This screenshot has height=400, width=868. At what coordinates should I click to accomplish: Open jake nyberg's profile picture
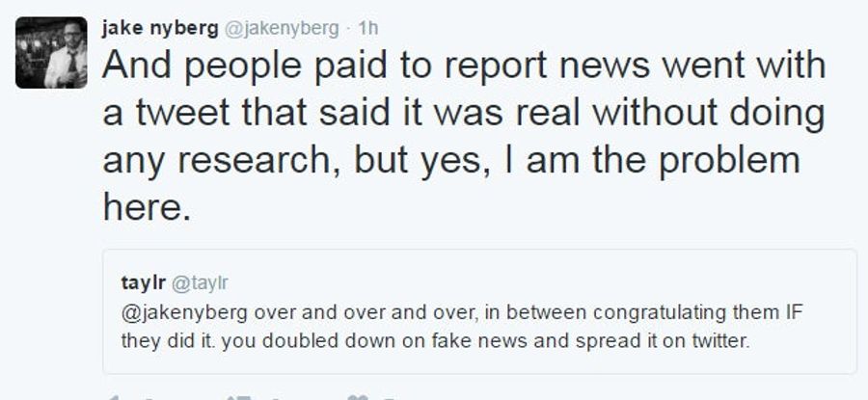[x=51, y=53]
